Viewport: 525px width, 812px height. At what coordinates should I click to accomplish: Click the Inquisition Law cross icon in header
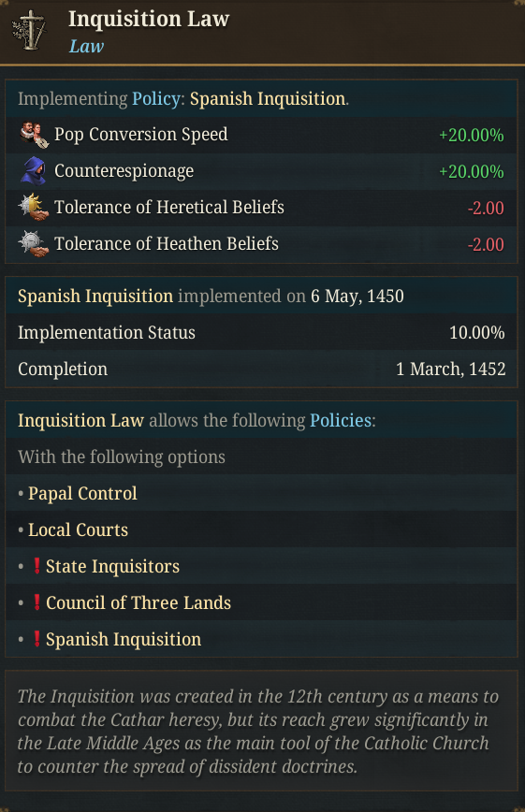point(30,31)
